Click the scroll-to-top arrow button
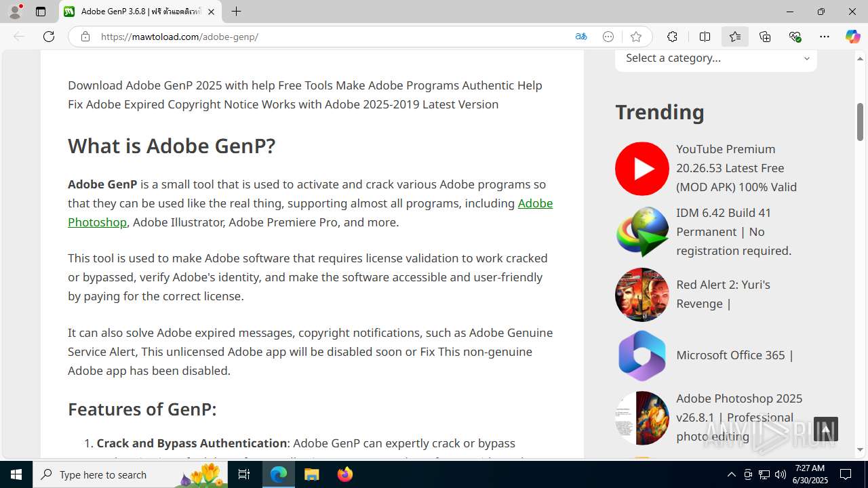Viewport: 868px width, 488px height. [825, 429]
